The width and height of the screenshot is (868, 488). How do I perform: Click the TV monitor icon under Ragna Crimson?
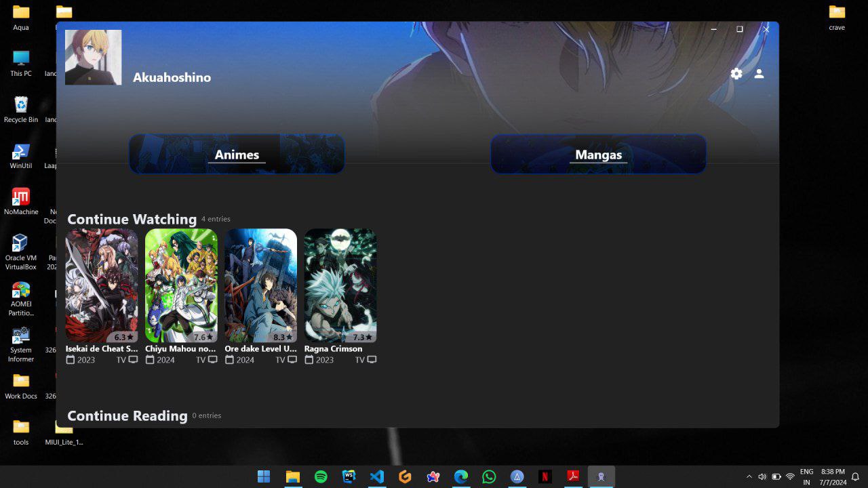372,359
